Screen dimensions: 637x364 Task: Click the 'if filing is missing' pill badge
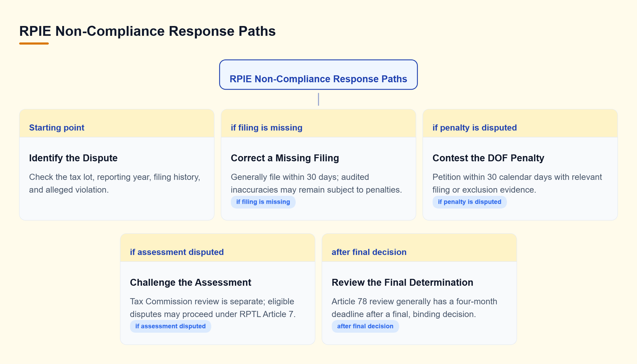point(263,202)
